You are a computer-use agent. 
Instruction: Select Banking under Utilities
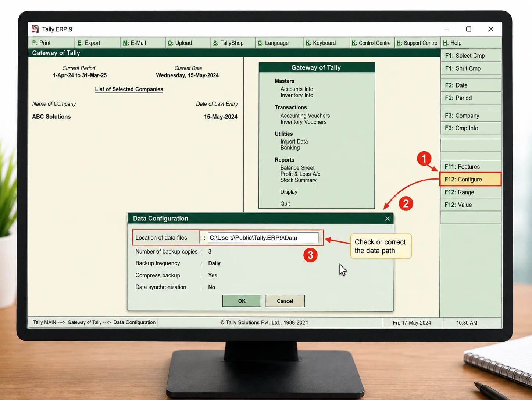pos(290,148)
